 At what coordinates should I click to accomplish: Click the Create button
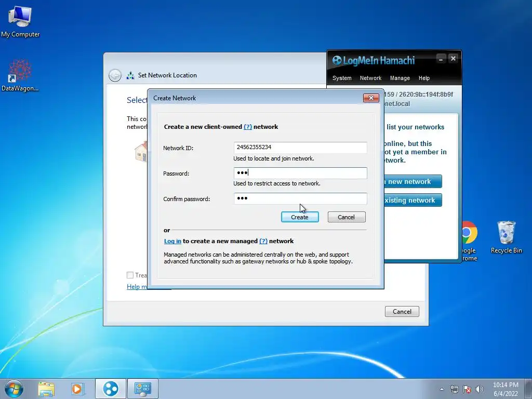point(300,217)
